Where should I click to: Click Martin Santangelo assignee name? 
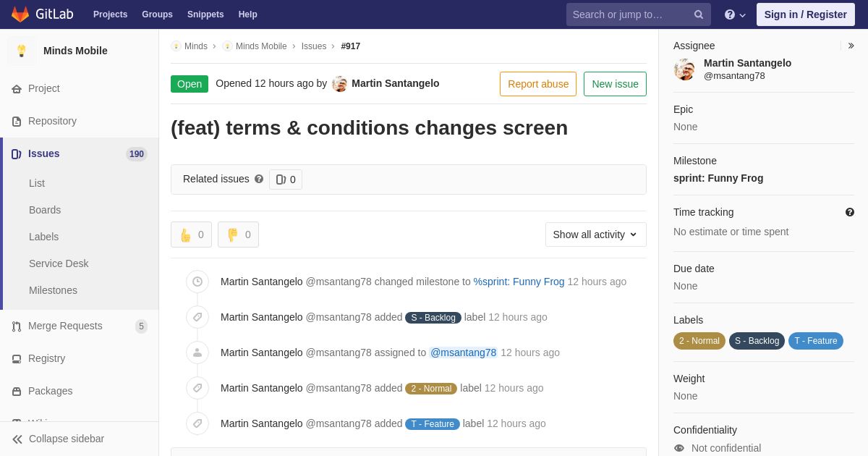(x=747, y=63)
